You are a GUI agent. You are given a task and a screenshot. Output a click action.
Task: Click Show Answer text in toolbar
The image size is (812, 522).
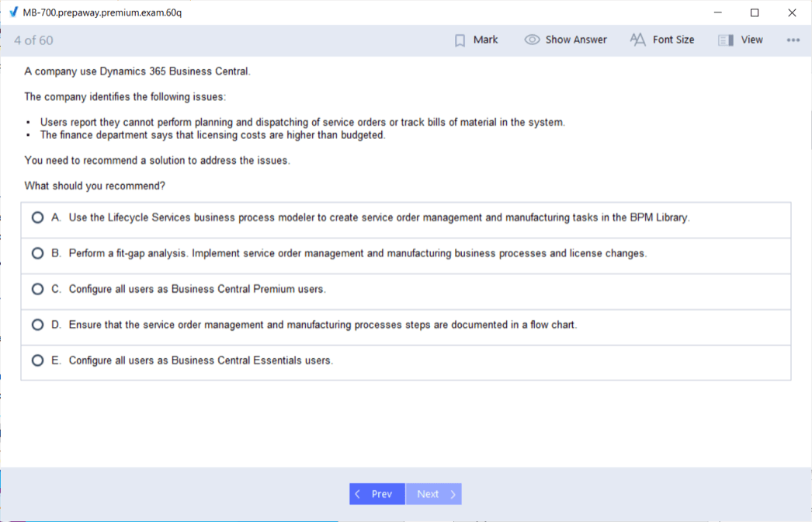tap(576, 40)
